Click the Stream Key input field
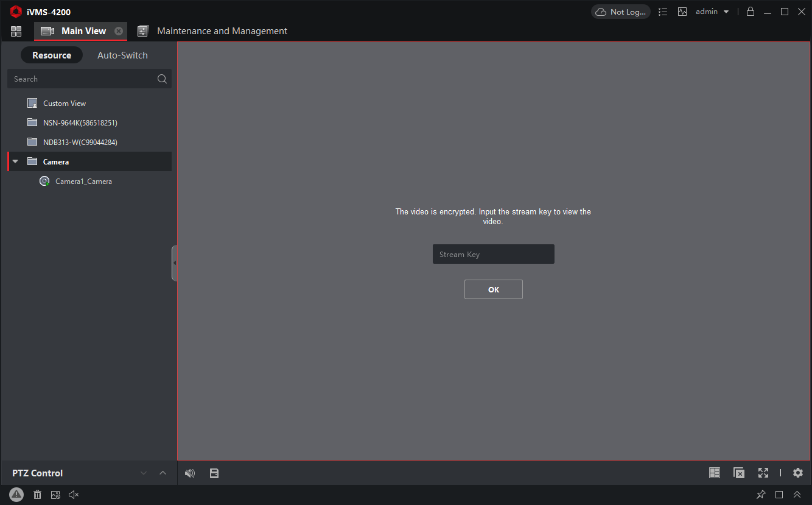Screen dimensions: 812x505 tap(493, 254)
